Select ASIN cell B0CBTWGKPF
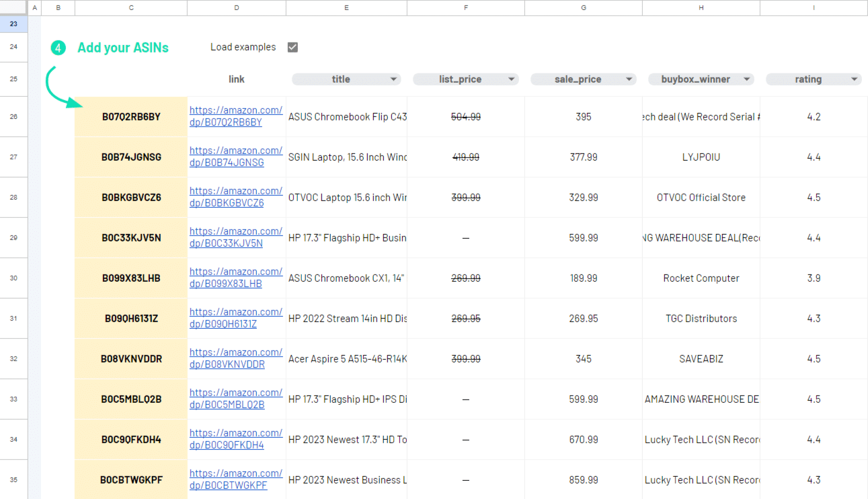The height and width of the screenshot is (499, 868). coord(131,479)
